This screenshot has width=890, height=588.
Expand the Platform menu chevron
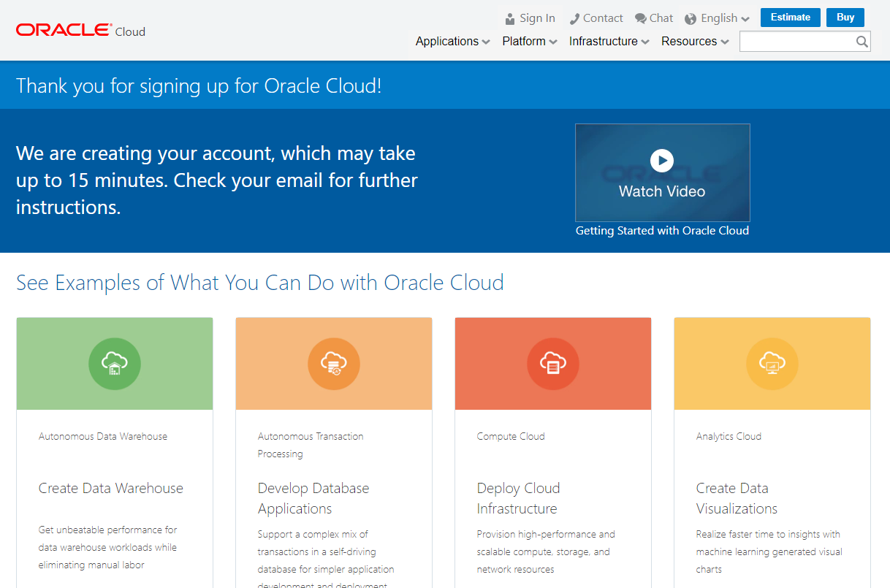click(x=553, y=42)
